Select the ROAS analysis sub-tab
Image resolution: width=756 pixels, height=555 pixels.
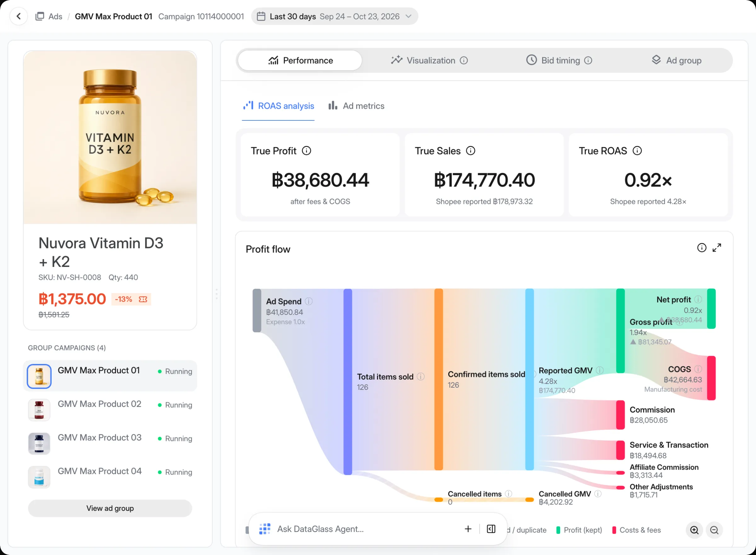click(278, 106)
